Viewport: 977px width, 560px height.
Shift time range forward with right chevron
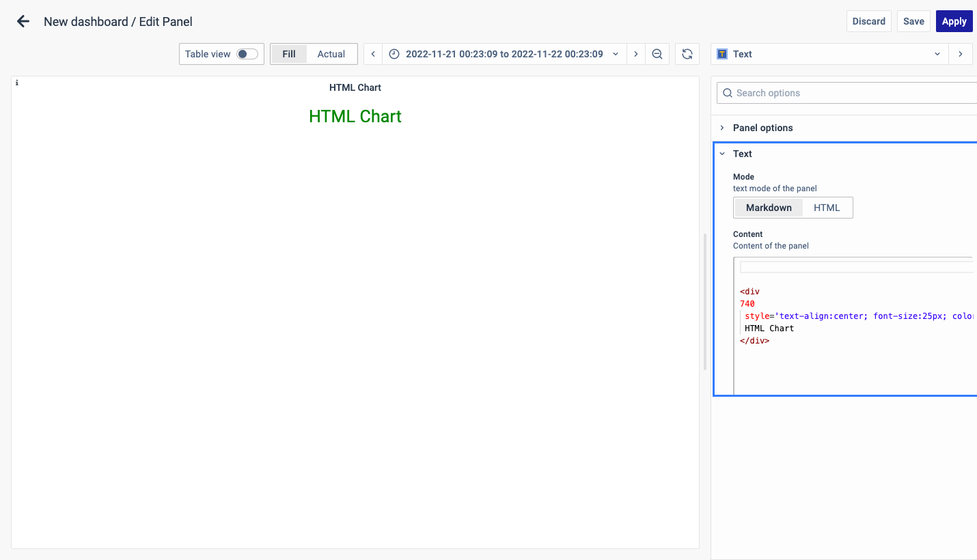tap(636, 54)
